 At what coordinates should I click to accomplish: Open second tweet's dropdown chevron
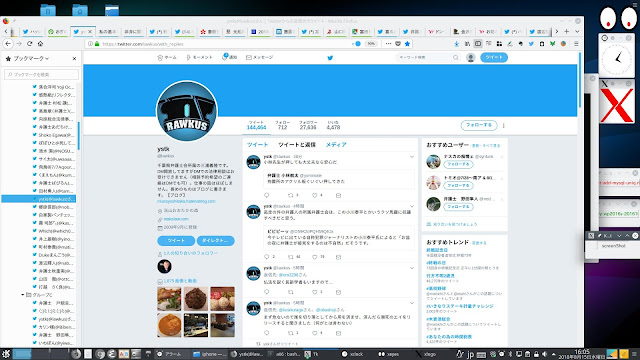412,207
